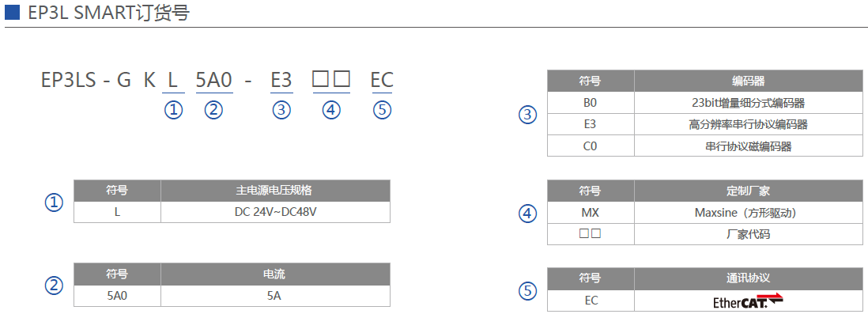Click the blue square beside EP3L SMART title

click(x=12, y=12)
